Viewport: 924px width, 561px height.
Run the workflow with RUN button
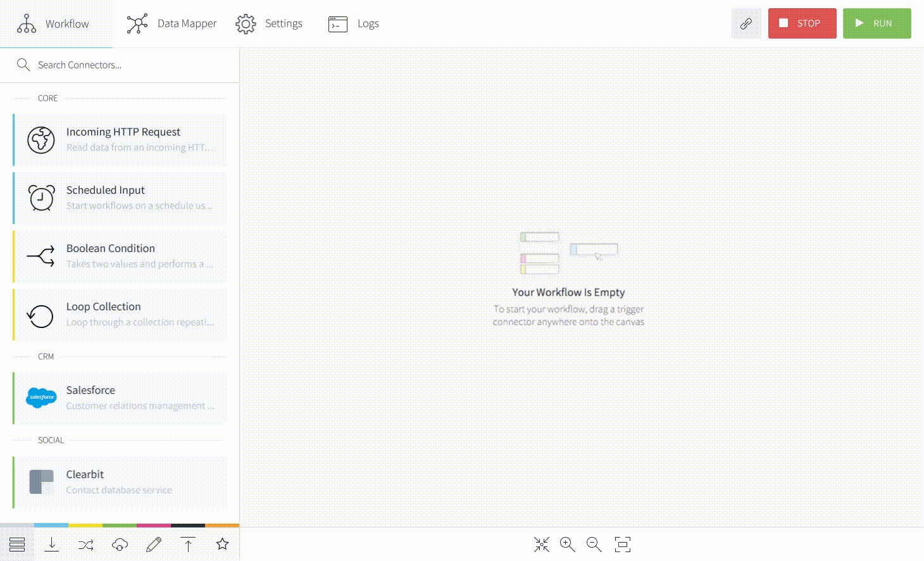click(877, 23)
